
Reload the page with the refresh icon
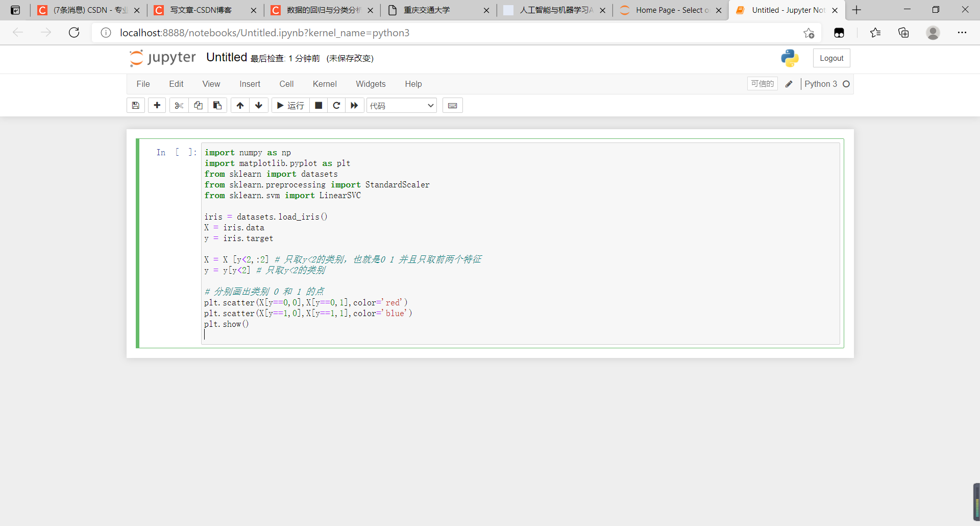[74, 33]
